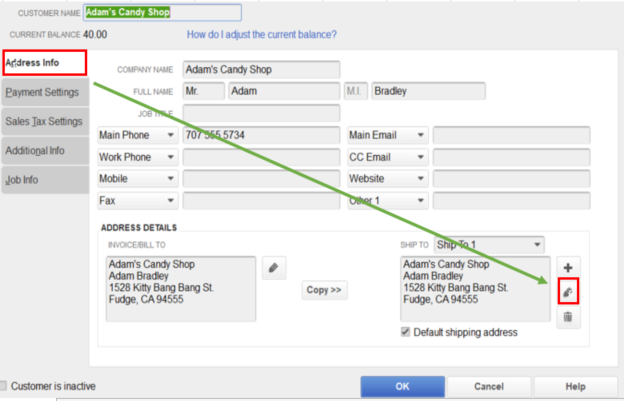The image size is (624, 401).
Task: Open the Sales Tax Settings tab
Action: (45, 122)
